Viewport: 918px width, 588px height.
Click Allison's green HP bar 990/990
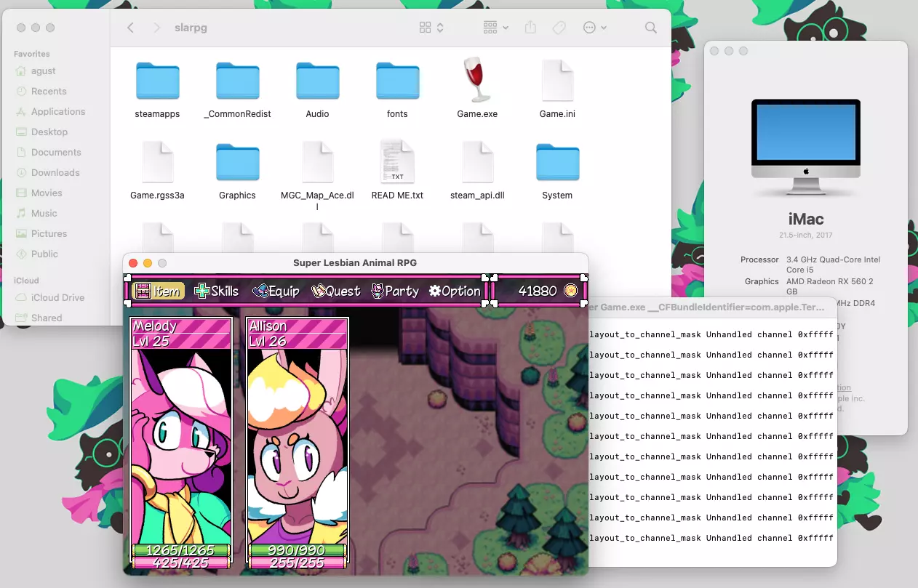click(x=298, y=550)
